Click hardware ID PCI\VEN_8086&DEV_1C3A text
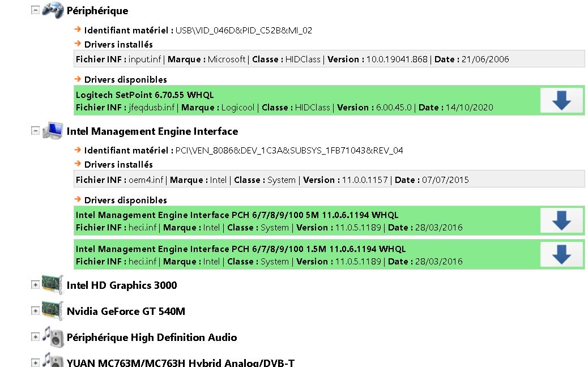Image resolution: width=588 pixels, height=367 pixels. [x=289, y=150]
